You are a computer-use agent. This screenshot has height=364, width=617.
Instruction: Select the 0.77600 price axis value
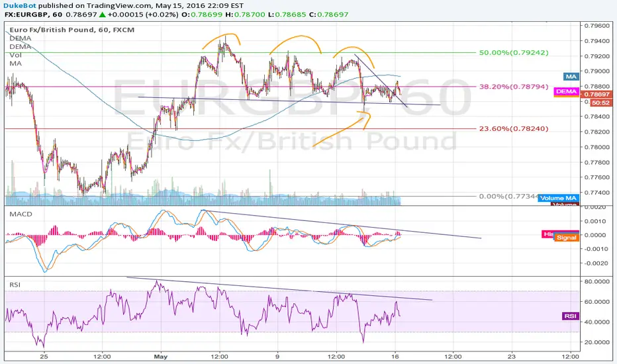point(596,177)
